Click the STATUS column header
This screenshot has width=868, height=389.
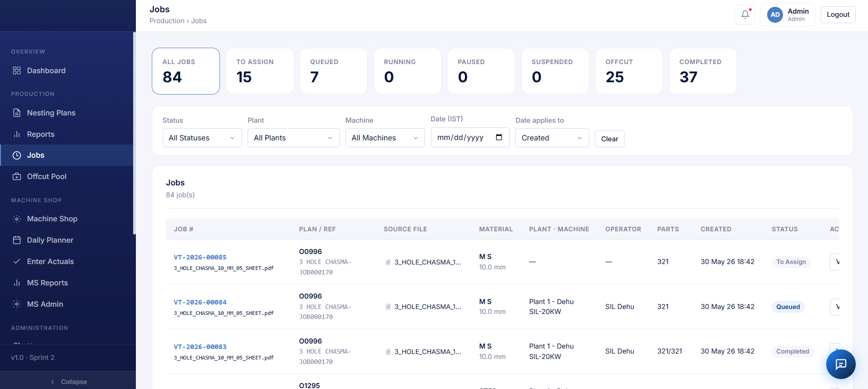784,229
